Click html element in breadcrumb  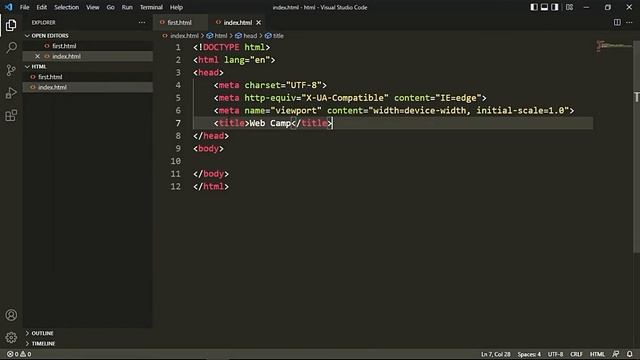[x=221, y=36]
